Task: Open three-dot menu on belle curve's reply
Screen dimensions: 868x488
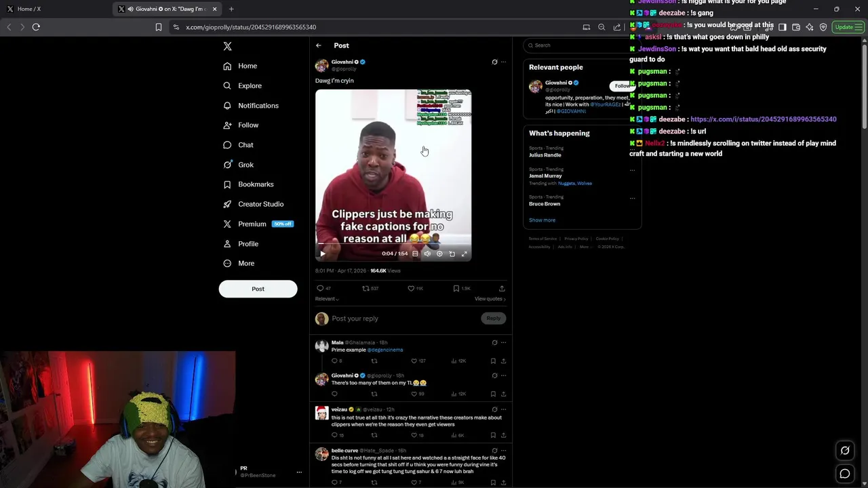Action: (x=503, y=450)
